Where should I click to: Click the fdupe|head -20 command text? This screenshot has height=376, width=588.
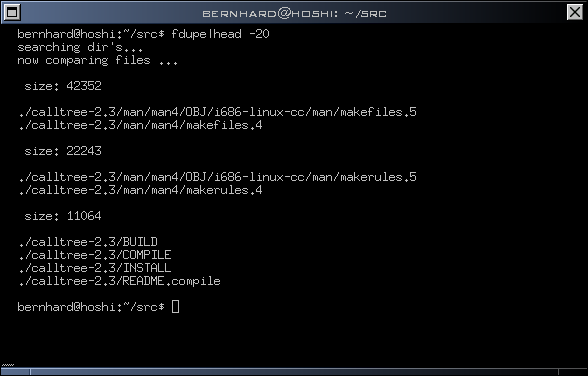[x=220, y=34]
